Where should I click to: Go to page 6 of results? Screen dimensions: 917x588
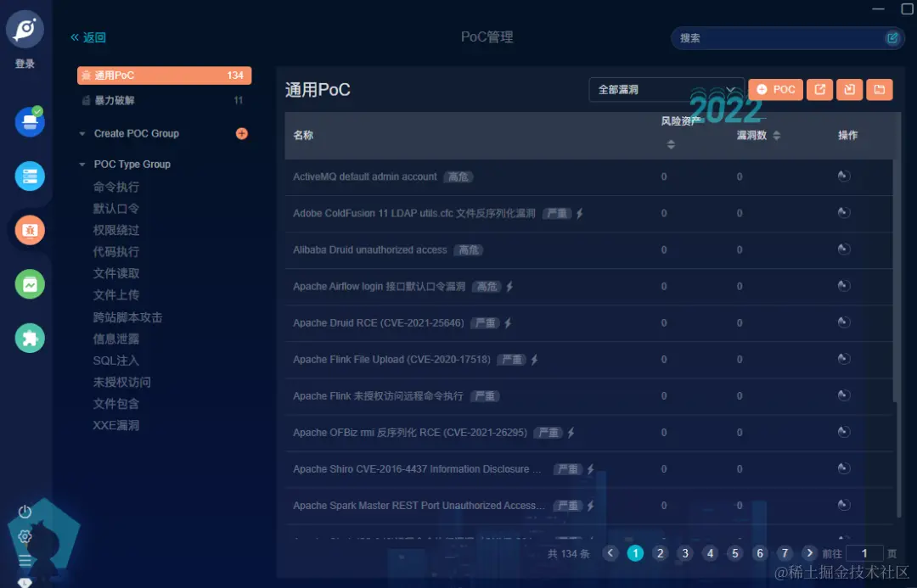click(760, 553)
